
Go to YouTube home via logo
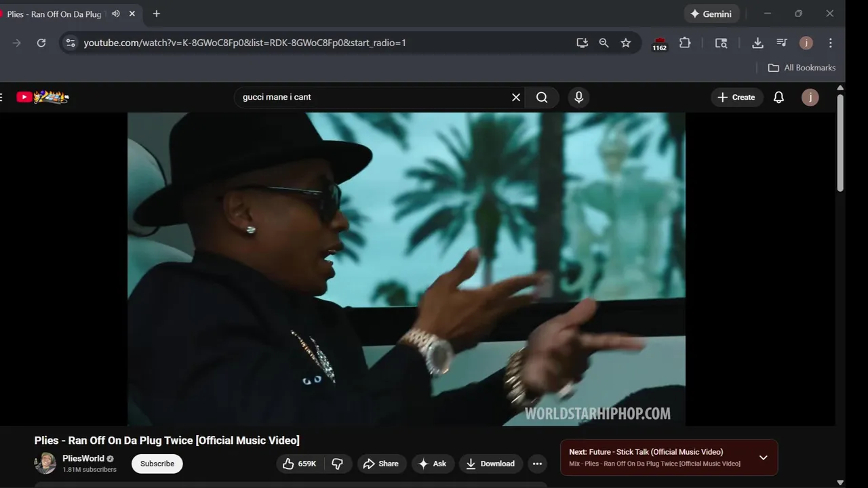[x=43, y=97]
